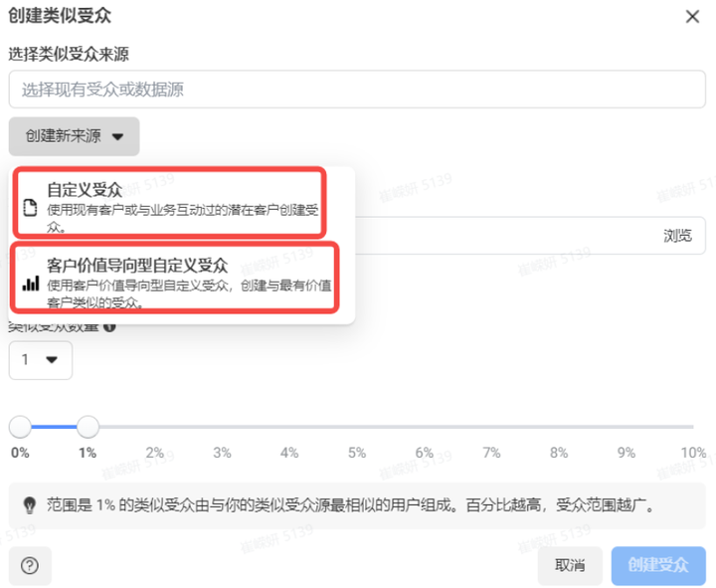Click the 5% mark on the range slider
This screenshot has width=716, height=588.
pos(357,428)
